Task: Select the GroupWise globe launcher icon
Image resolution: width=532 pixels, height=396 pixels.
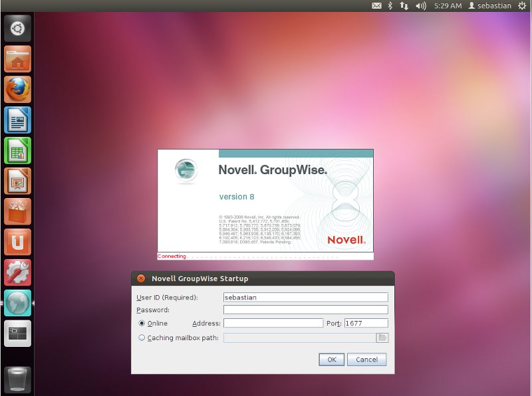Action: click(18, 303)
